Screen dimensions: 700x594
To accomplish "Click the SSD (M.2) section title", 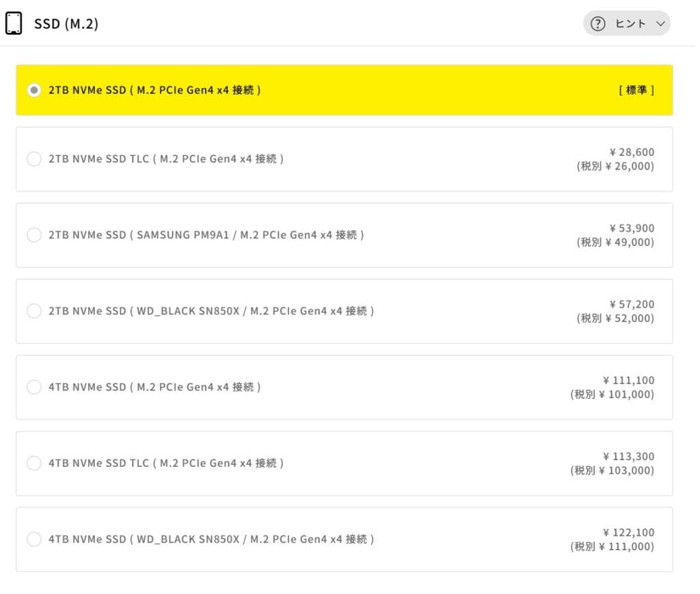I will 66,24.
